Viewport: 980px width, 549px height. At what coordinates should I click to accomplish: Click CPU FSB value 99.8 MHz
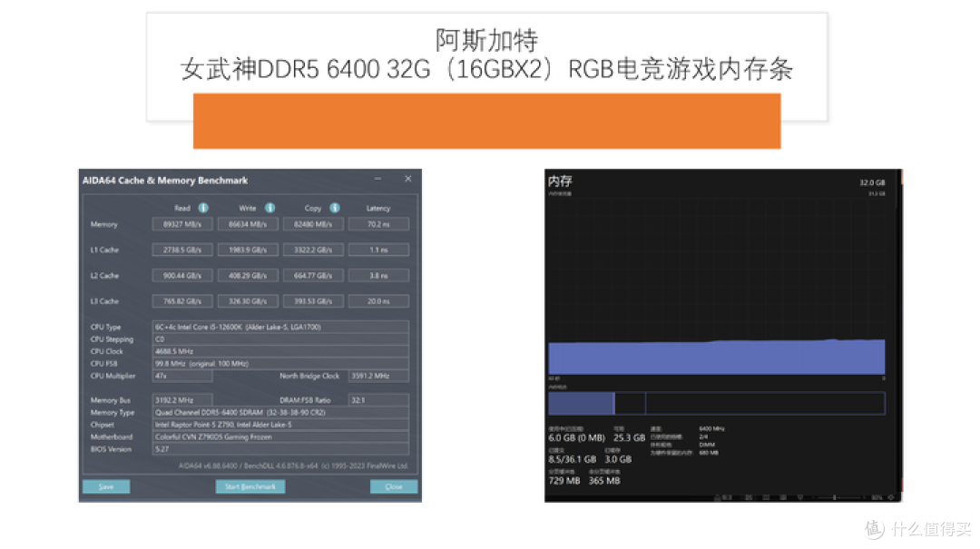click(x=280, y=363)
